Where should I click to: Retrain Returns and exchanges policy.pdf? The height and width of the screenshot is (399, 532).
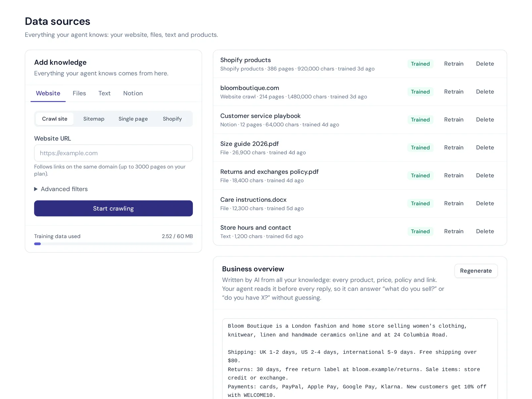point(454,176)
